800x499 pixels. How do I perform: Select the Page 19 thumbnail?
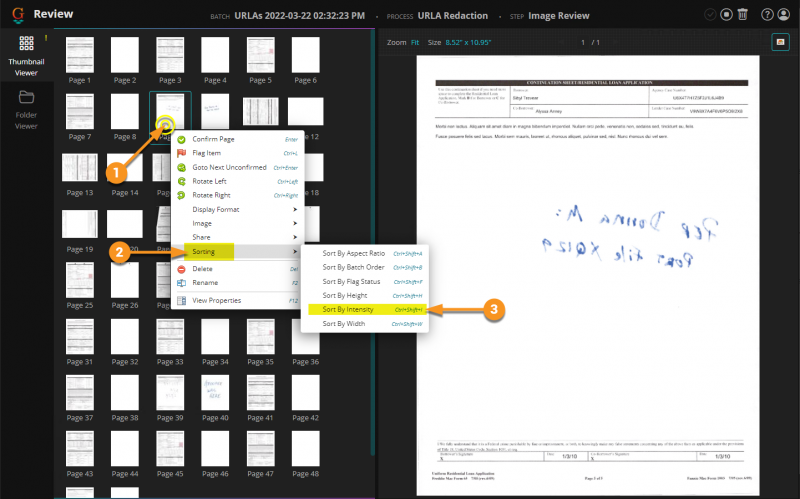[80, 223]
